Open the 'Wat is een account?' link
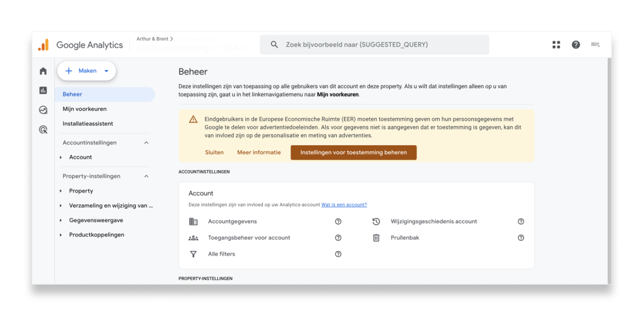 [344, 205]
